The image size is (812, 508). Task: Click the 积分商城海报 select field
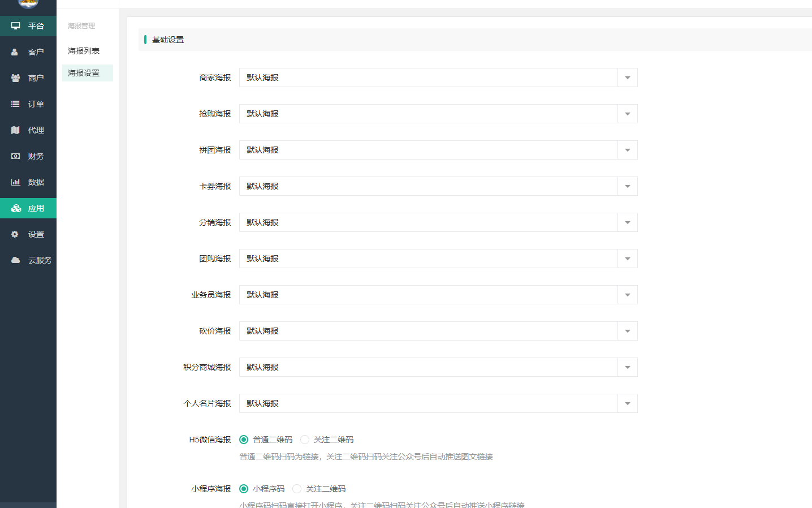(438, 367)
